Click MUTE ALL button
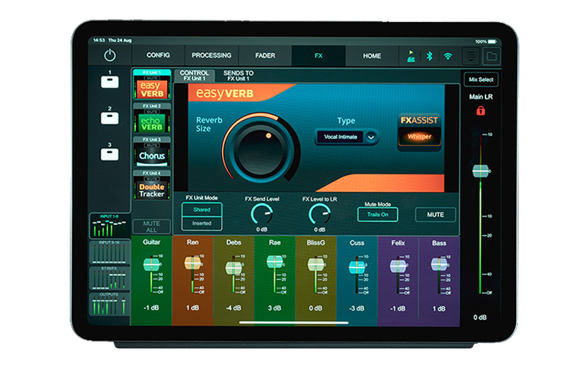 (x=151, y=227)
